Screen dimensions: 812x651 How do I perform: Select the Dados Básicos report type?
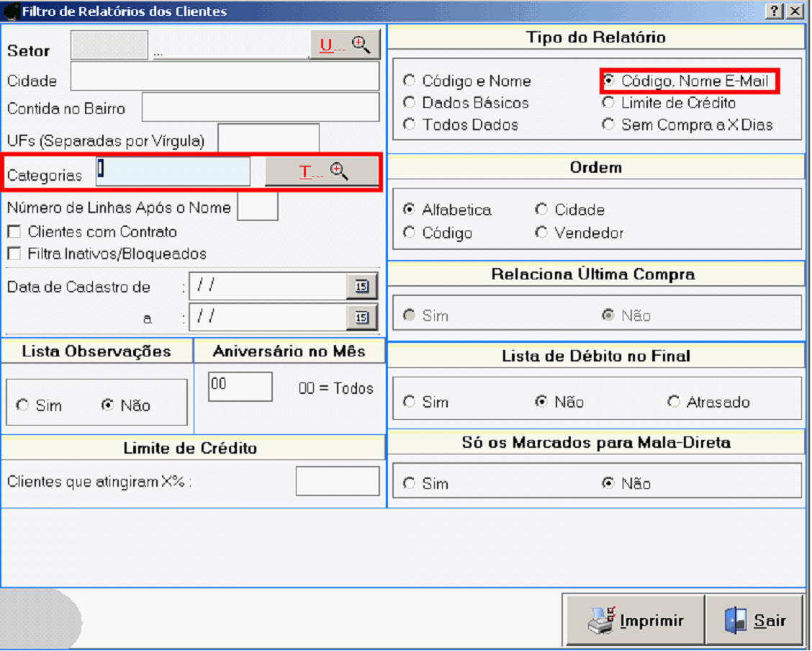(410, 103)
